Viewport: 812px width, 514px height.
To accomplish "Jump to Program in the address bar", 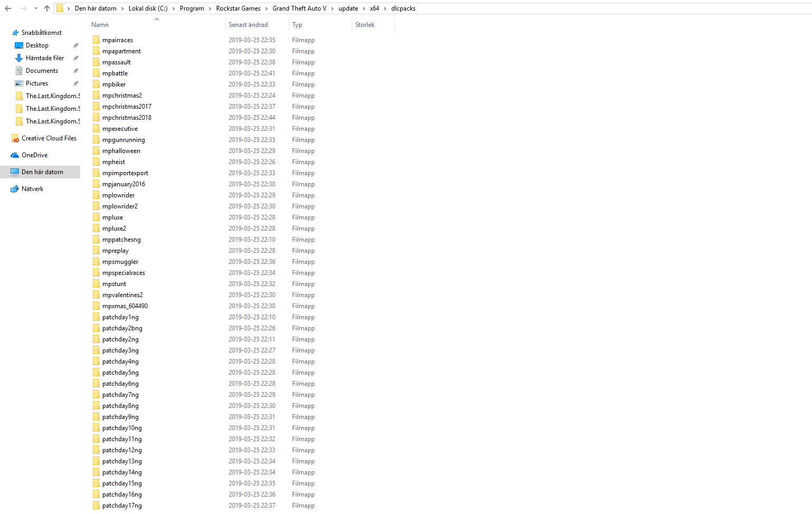I will pos(192,8).
